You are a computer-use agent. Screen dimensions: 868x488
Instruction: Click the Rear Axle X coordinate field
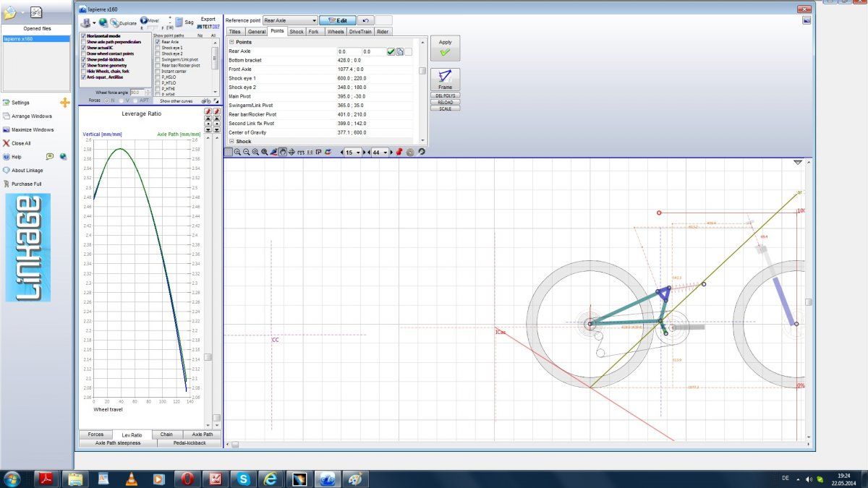[349, 51]
